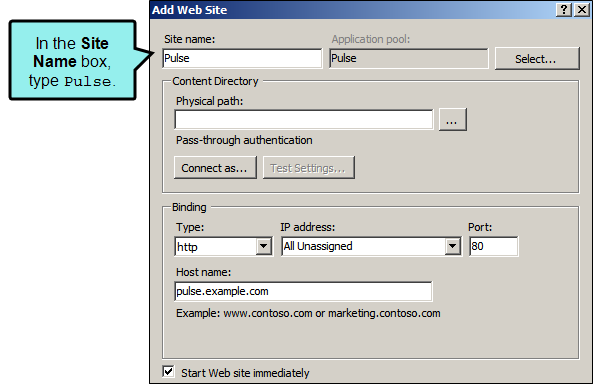The image size is (593, 384).
Task: Toggle Start Web site immediately checkbox
Action: coord(168,372)
